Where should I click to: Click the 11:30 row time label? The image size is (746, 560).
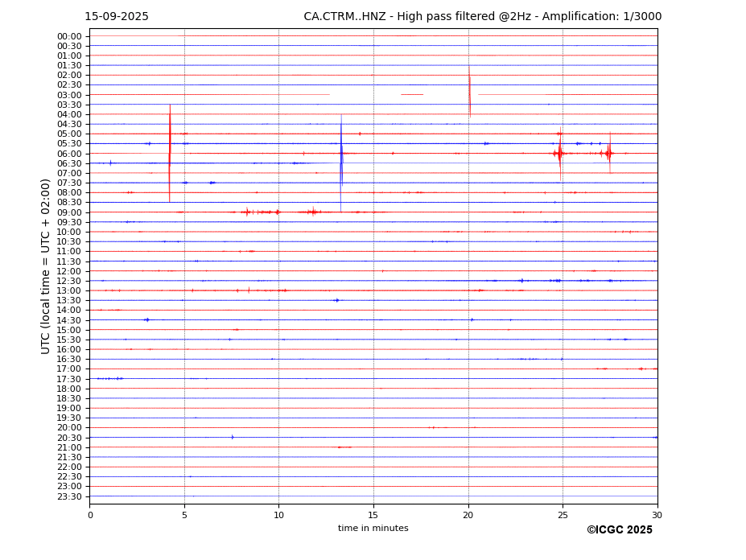(x=69, y=261)
